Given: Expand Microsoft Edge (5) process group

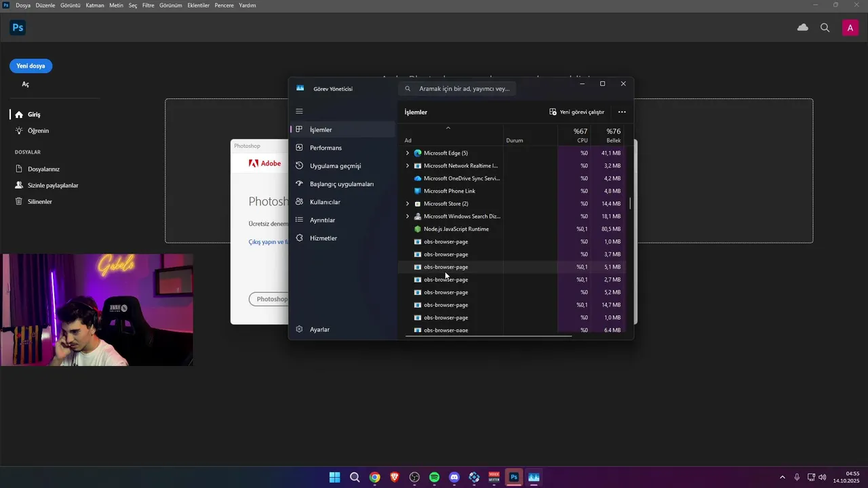Looking at the screenshot, I should (408, 153).
